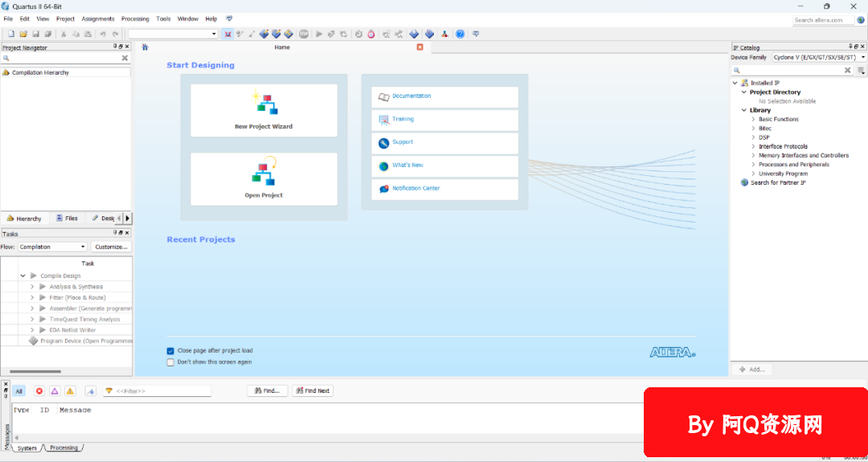Click the Paste clipboard icon
This screenshot has width=868, height=462.
[x=88, y=34]
